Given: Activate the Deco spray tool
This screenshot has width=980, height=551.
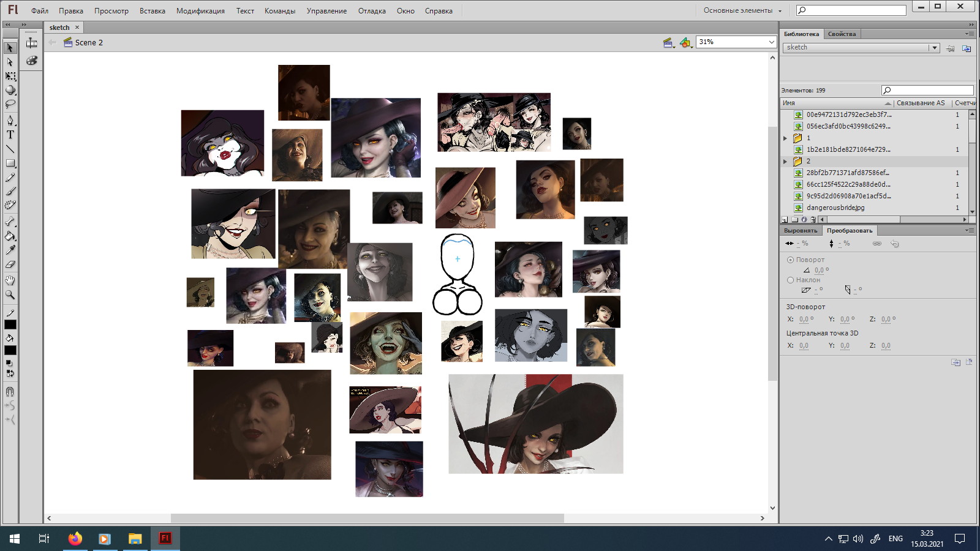Looking at the screenshot, I should point(10,206).
